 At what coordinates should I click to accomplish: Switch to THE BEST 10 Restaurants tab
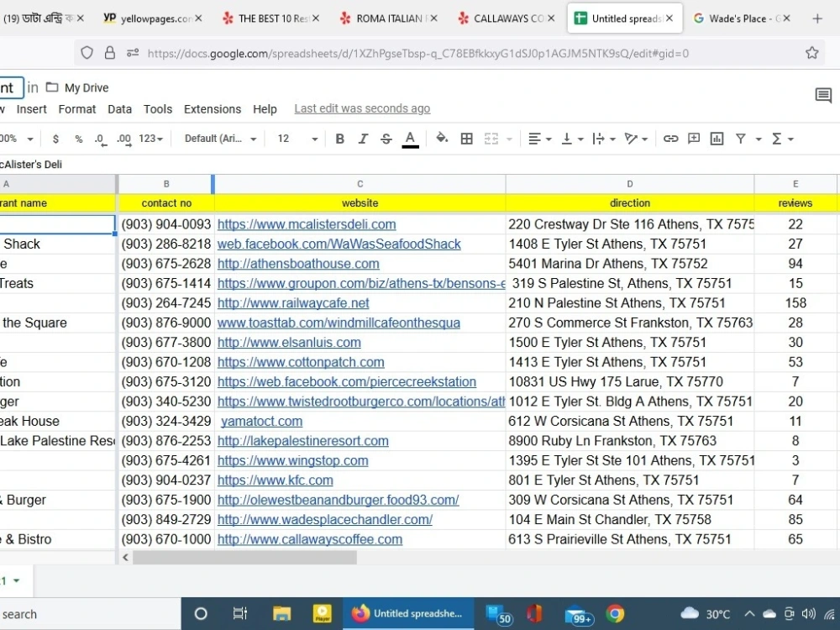coord(270,18)
